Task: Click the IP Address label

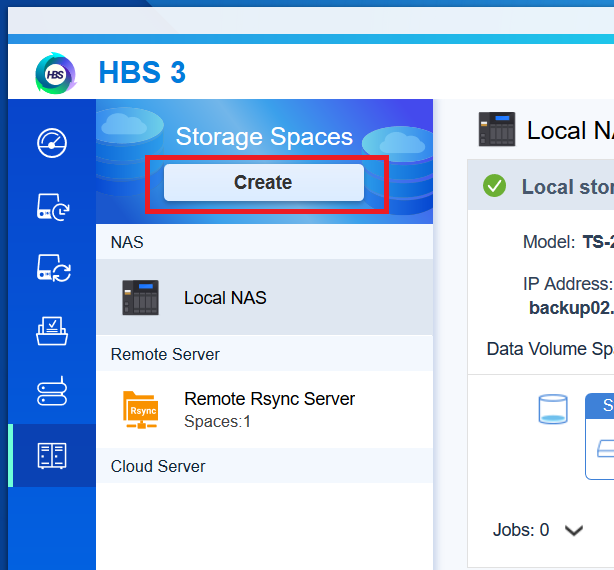Action: (568, 284)
